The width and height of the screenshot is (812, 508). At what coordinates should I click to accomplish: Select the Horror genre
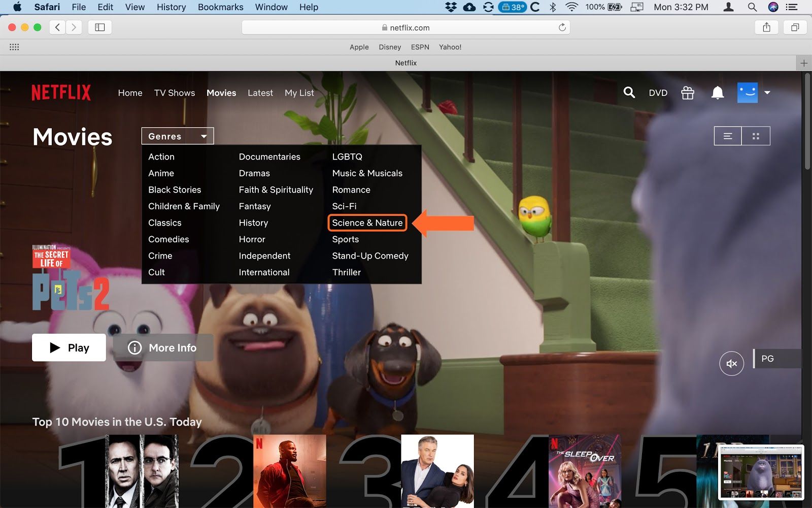252,239
